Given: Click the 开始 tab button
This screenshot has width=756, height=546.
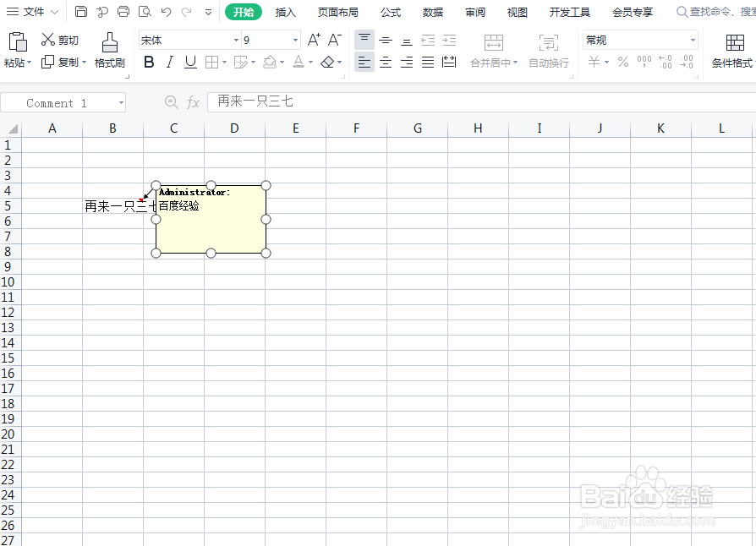Looking at the screenshot, I should (244, 12).
